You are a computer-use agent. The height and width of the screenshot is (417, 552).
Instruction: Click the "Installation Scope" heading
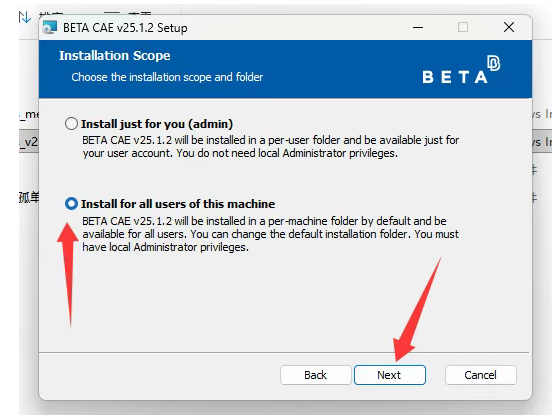click(115, 56)
